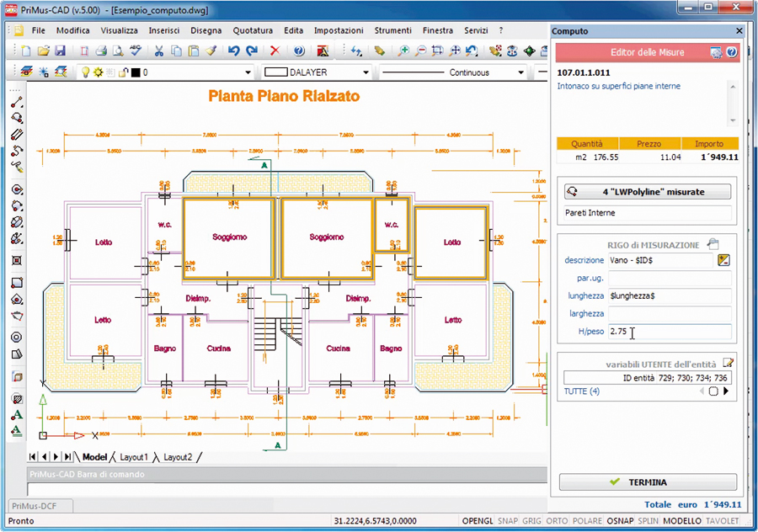Click the black layer color swatch
This screenshot has height=532, width=758.
[x=136, y=73]
